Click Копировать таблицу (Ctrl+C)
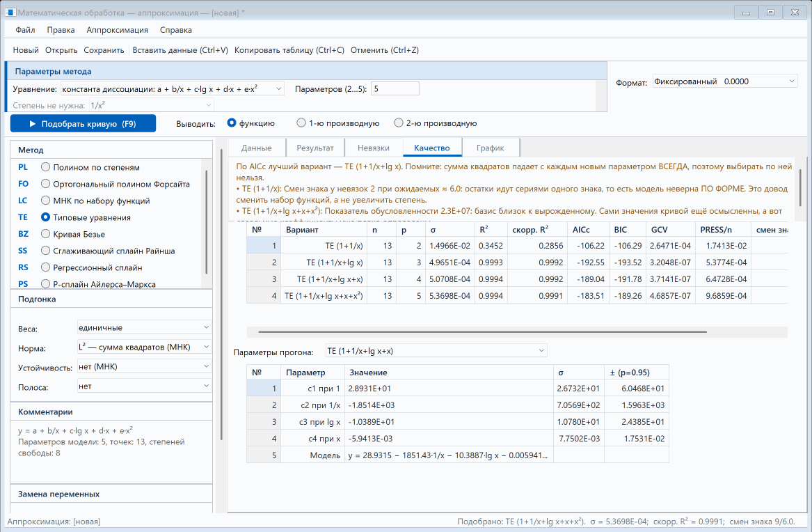This screenshot has width=812, height=532. coord(289,50)
